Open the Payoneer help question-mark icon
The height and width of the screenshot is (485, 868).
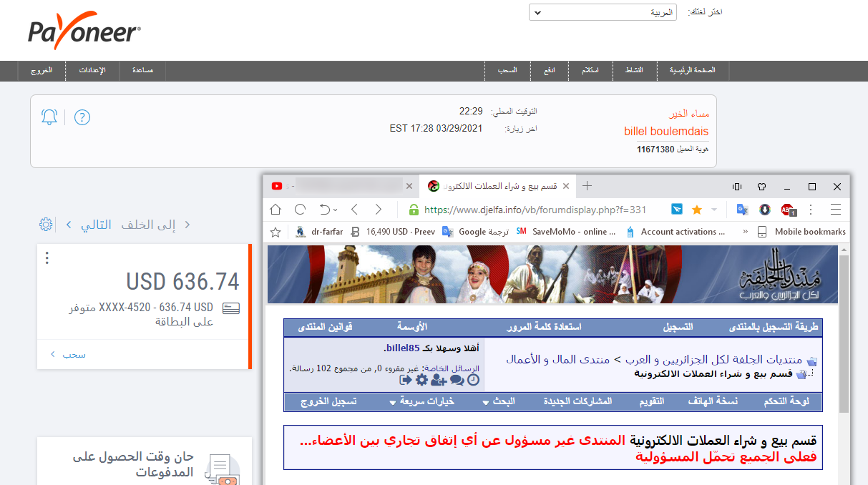click(x=82, y=117)
